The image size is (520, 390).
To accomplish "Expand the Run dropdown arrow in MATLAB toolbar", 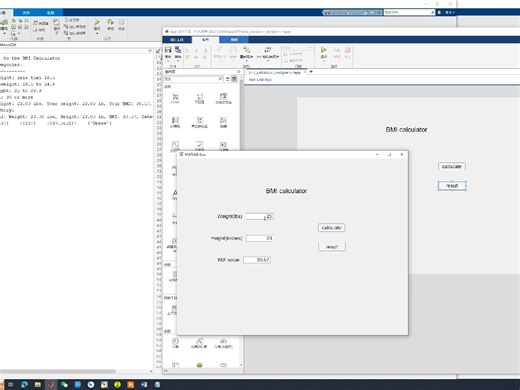I will (97, 33).
